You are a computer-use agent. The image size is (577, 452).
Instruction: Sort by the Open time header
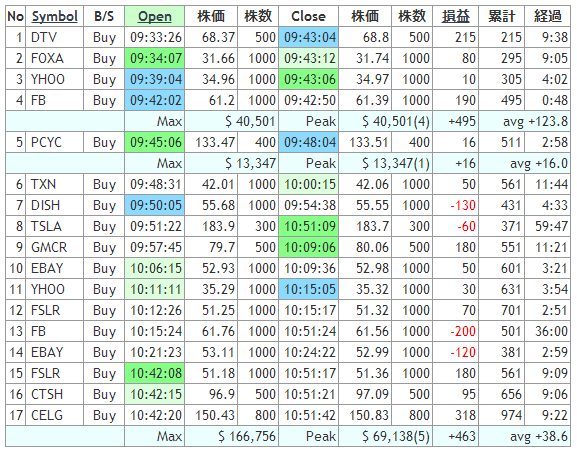pos(155,16)
